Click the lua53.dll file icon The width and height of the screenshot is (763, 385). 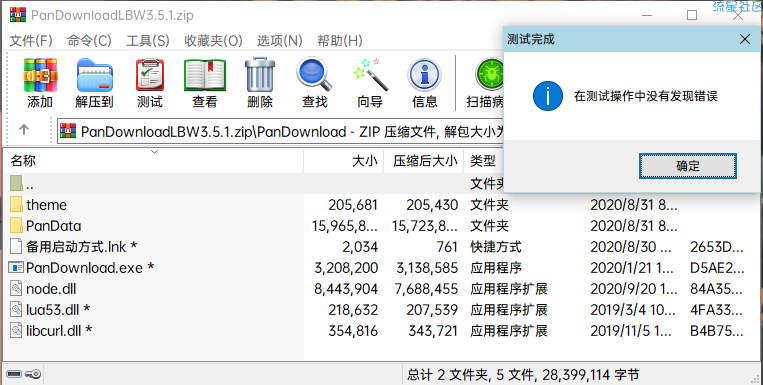click(17, 310)
